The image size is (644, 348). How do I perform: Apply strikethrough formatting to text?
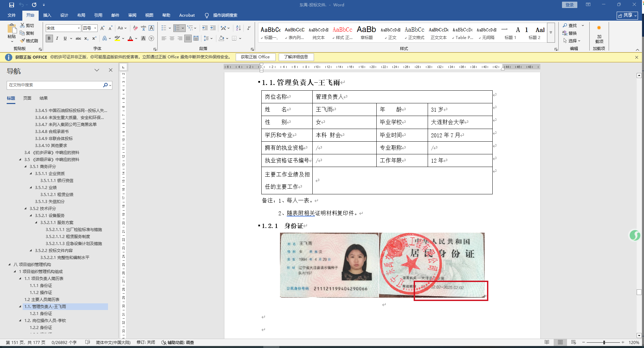point(78,38)
